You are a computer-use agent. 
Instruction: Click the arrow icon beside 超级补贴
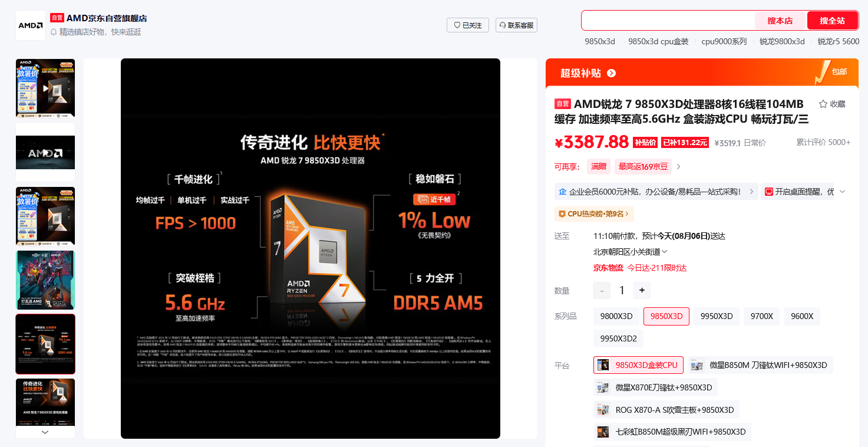[611, 73]
